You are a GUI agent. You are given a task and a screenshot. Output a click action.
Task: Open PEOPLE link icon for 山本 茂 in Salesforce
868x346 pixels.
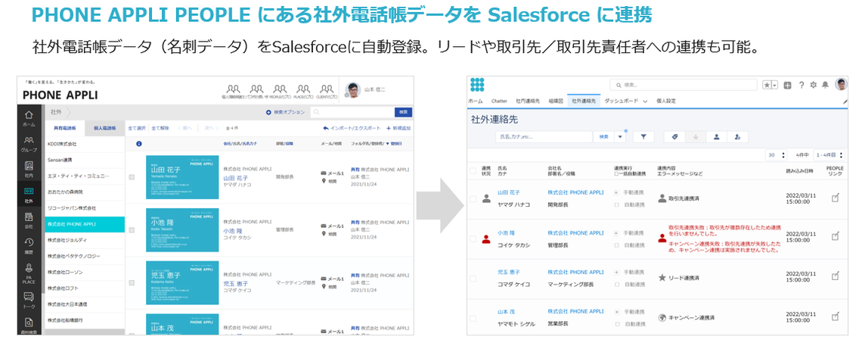click(x=835, y=316)
